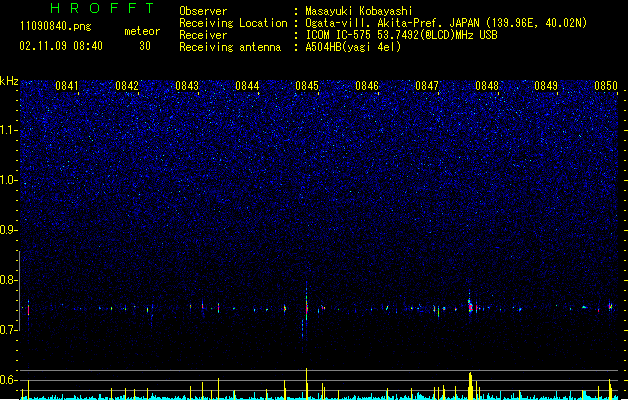Click the 0.7 kHz axis label

pyautogui.click(x=9, y=330)
